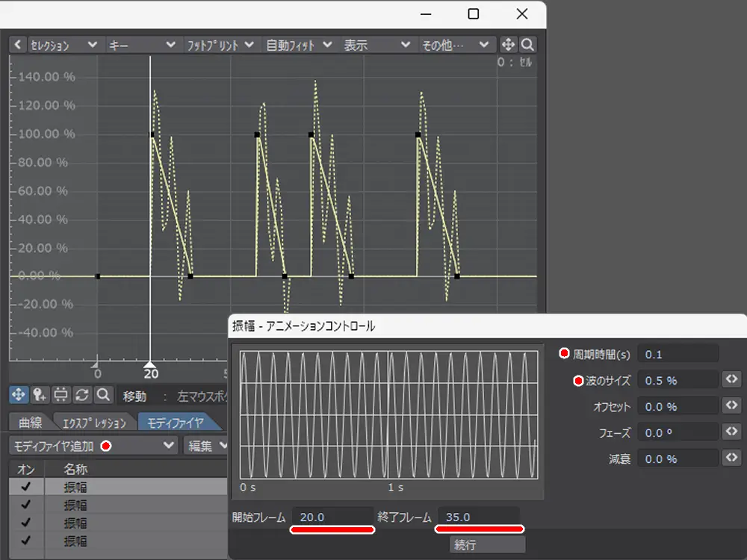The height and width of the screenshot is (560, 747).
Task: Switch to the 曲線 tab
Action: (30, 423)
